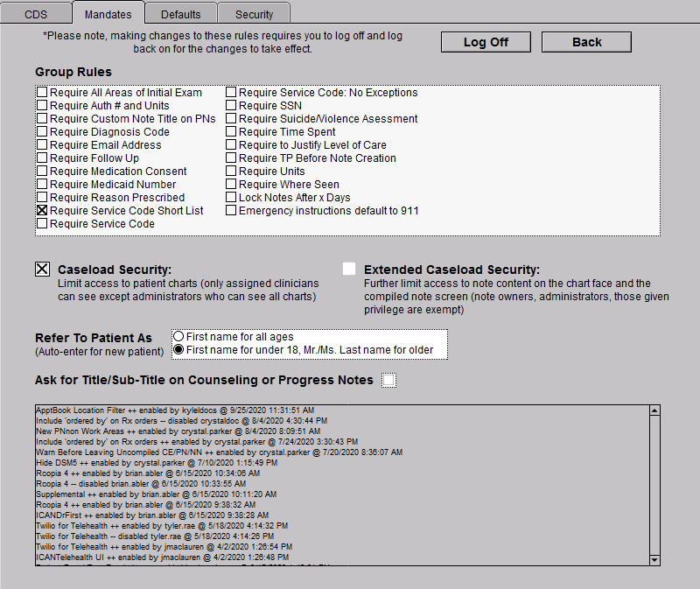Switch to the CDS tab
Screen dimensions: 700x589
click(x=36, y=14)
